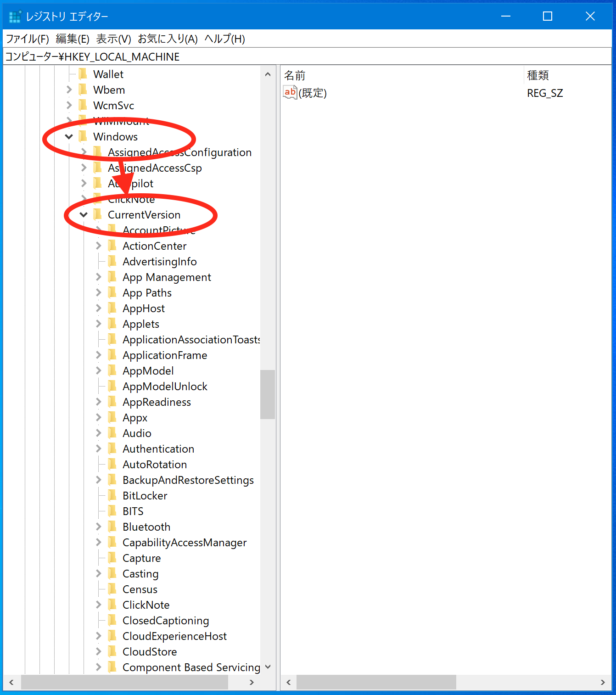
Task: Expand the AssignedAccessCsp key
Action: coord(84,168)
